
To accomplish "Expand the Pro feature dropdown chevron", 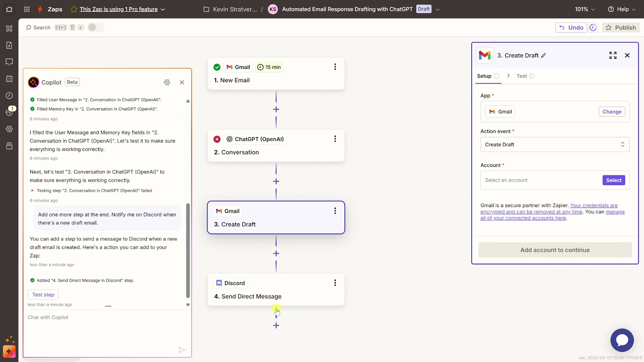I will (x=163, y=9).
